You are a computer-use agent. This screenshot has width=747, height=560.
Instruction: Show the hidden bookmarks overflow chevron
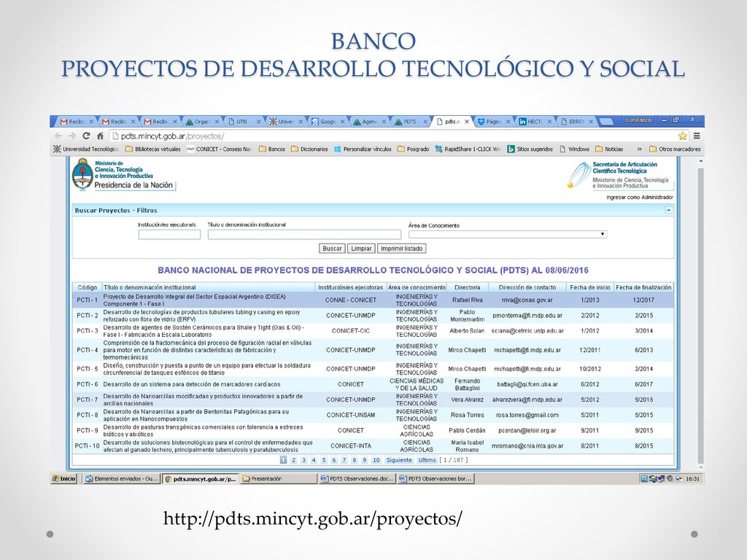tap(639, 149)
